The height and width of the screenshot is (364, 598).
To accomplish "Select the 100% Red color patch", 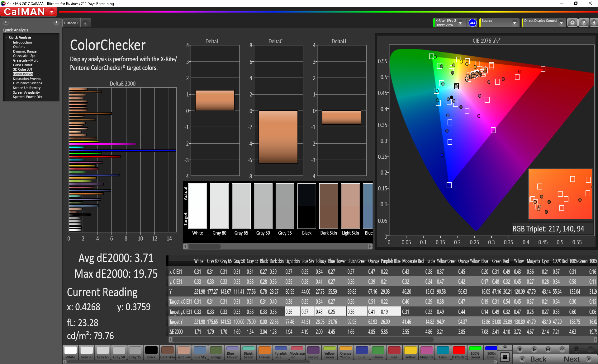I will pyautogui.click(x=459, y=352).
